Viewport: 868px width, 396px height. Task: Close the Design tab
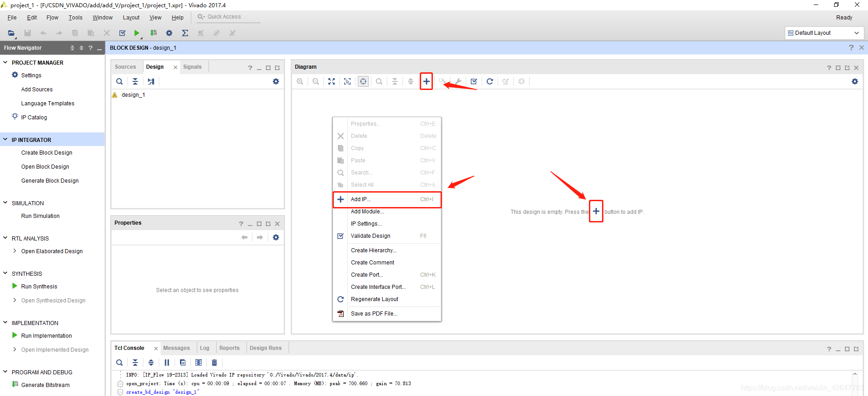(x=175, y=67)
